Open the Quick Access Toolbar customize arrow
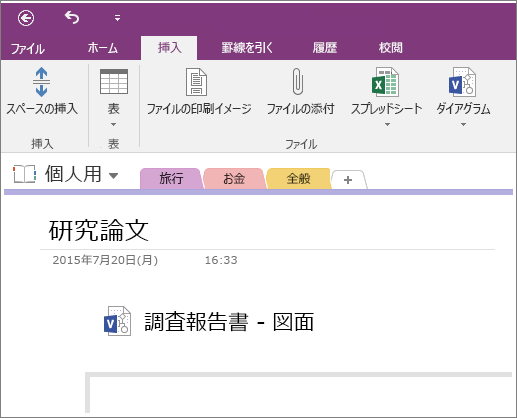The height and width of the screenshot is (418, 517). [x=117, y=18]
